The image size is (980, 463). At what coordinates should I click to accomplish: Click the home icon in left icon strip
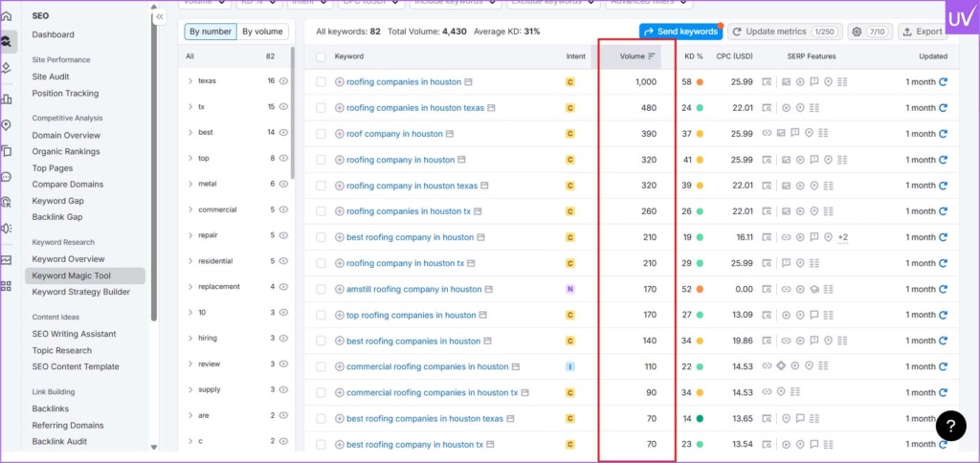pos(8,15)
